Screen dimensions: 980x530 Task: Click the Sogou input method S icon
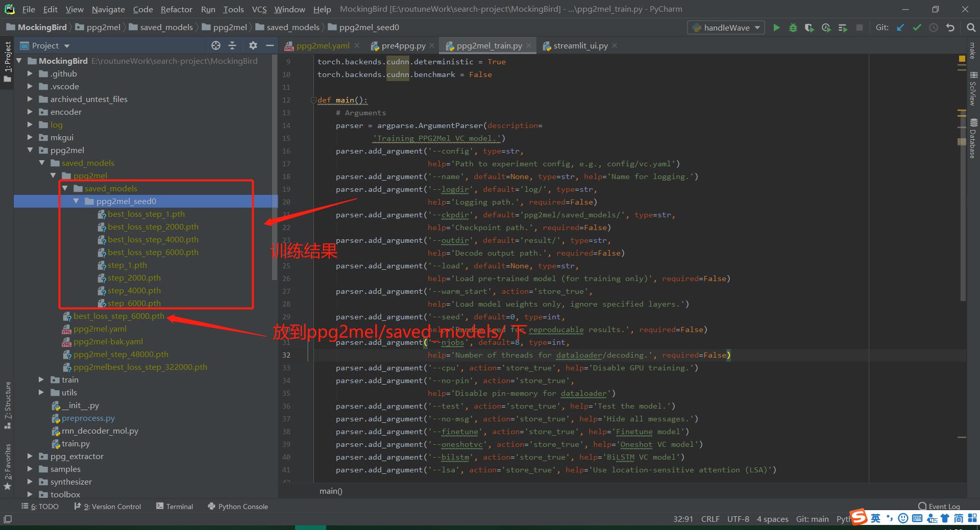[x=859, y=517]
